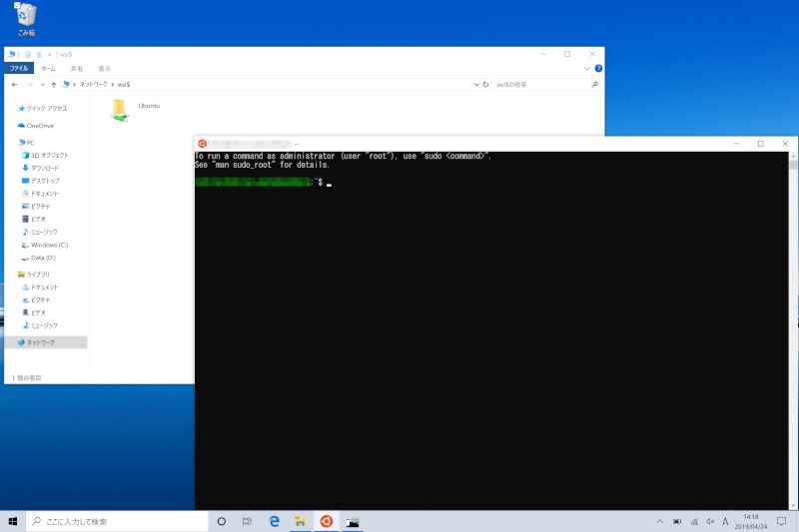
Task: Open the 表示 ribbon tab
Action: (105, 68)
